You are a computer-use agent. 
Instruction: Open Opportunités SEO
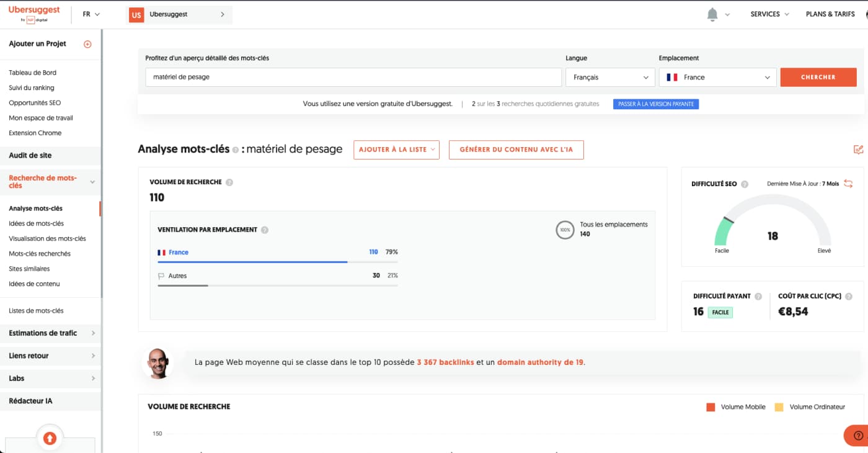click(35, 103)
